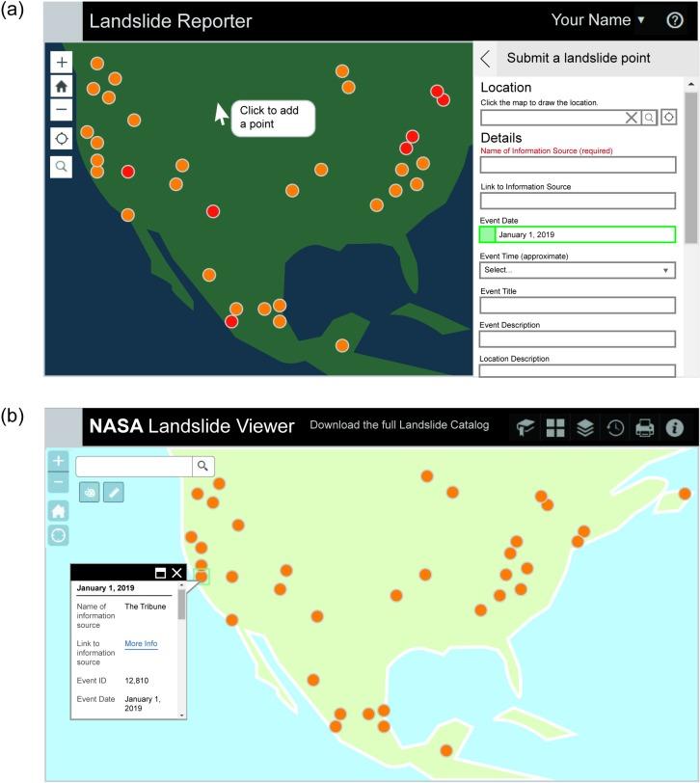Maximize the January 1, 2019 popup
The image size is (700, 783).
(160, 573)
